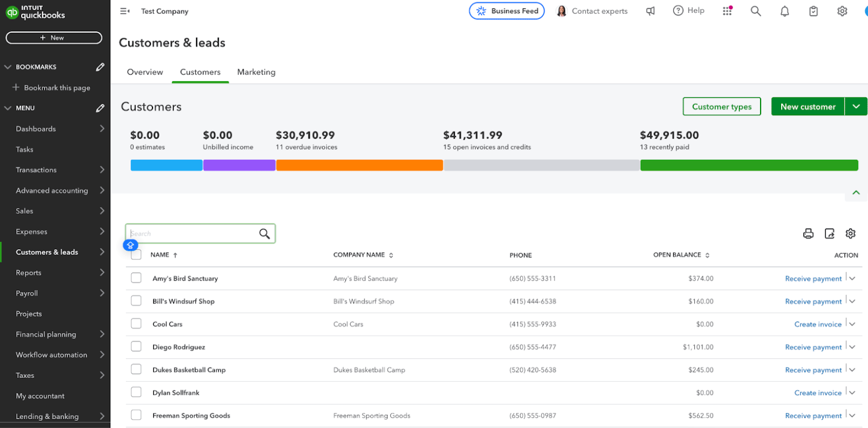Open the action dropdown for Cool Cars
868x428 pixels.
tap(852, 324)
